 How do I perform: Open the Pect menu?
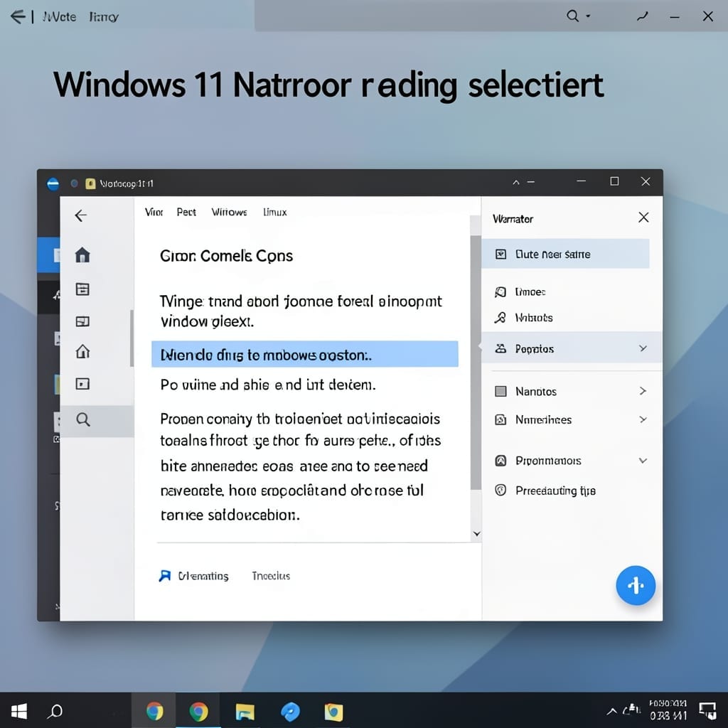pos(186,212)
